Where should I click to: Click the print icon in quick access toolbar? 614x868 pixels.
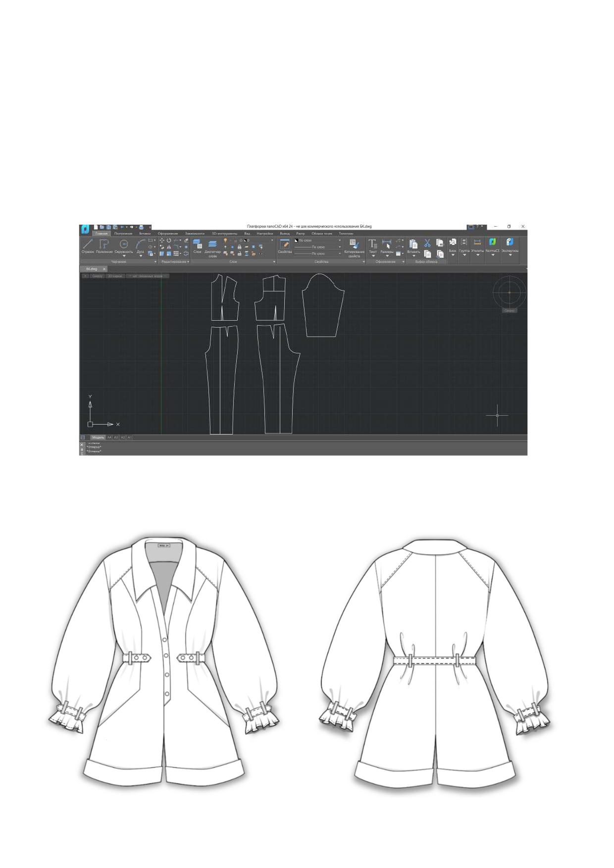(x=141, y=227)
